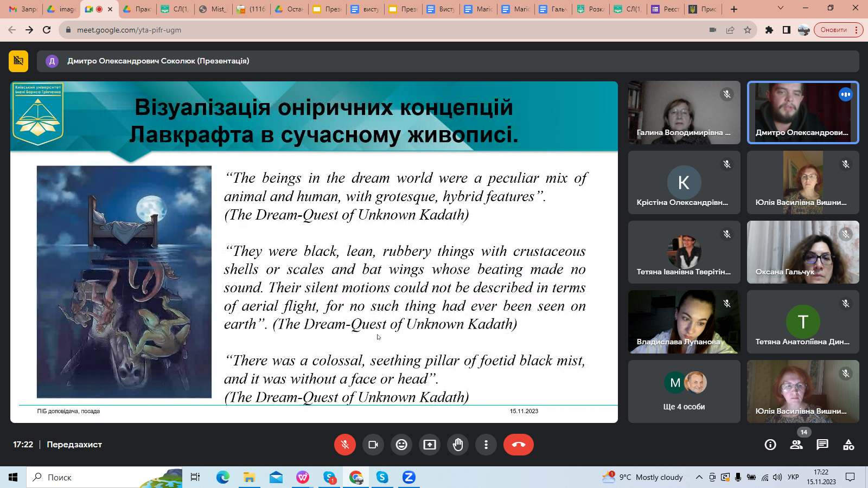Unmute the microphone in the call bar
This screenshot has height=488, width=868.
(x=344, y=445)
